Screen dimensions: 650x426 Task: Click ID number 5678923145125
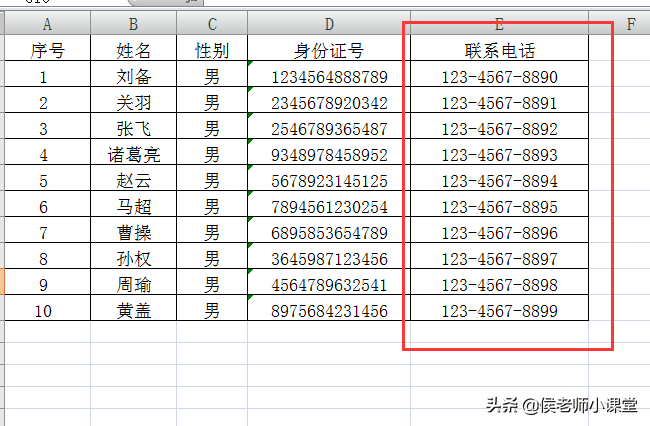(329, 178)
